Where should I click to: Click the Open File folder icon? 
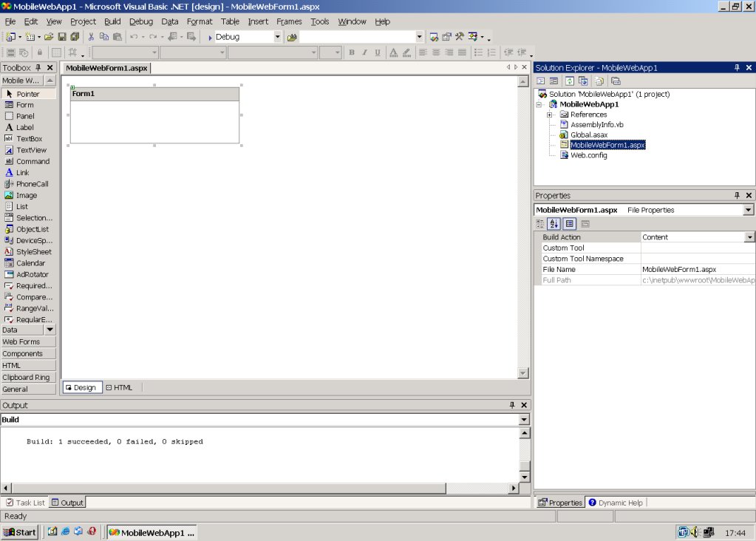pyautogui.click(x=49, y=37)
